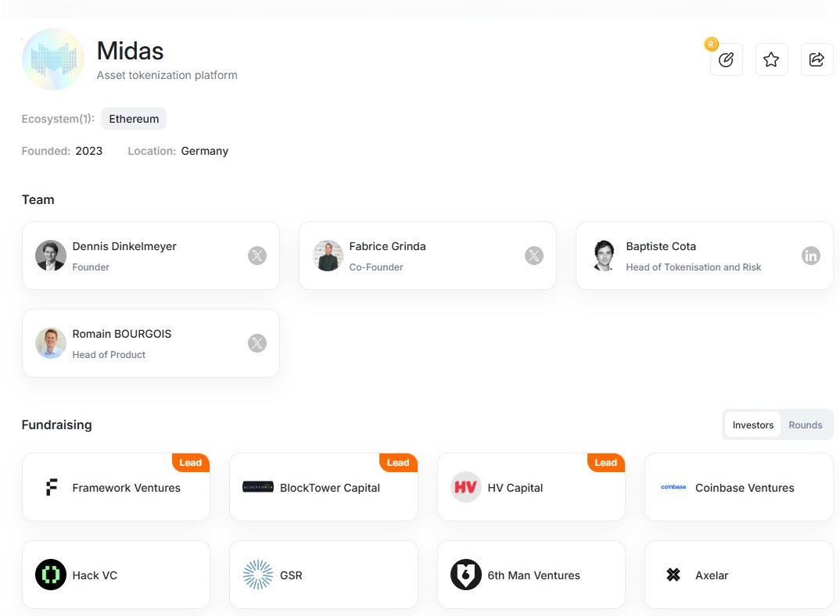Click the name Baptiste Cota

click(661, 246)
